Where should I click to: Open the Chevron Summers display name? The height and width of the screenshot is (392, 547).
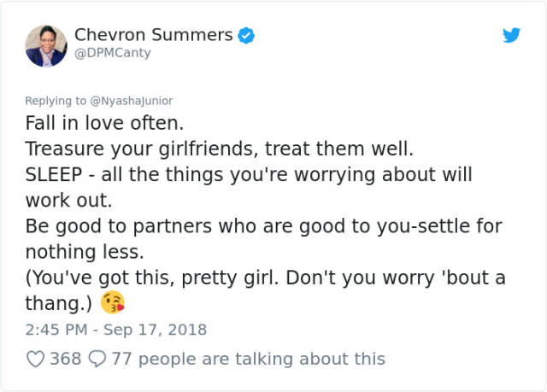pos(154,35)
